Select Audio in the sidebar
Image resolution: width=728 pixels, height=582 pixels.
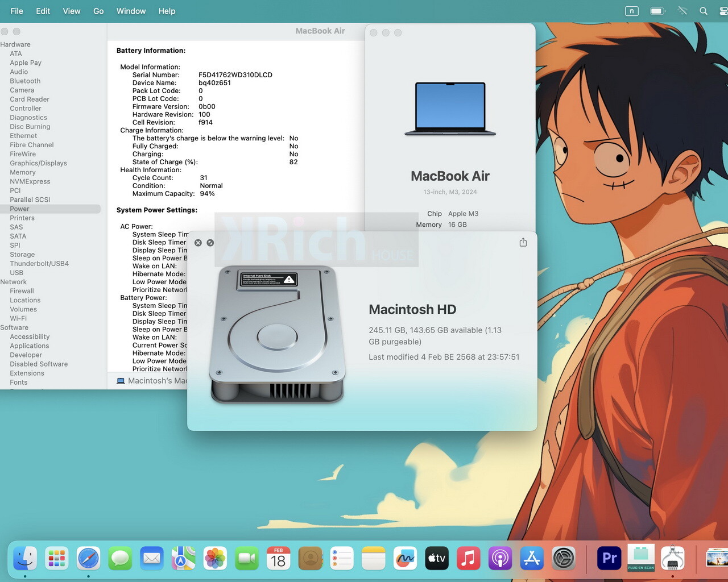(x=19, y=72)
